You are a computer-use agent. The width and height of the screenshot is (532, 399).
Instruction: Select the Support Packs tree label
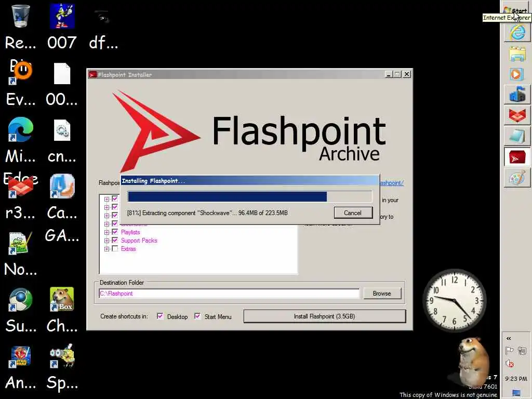click(x=139, y=240)
